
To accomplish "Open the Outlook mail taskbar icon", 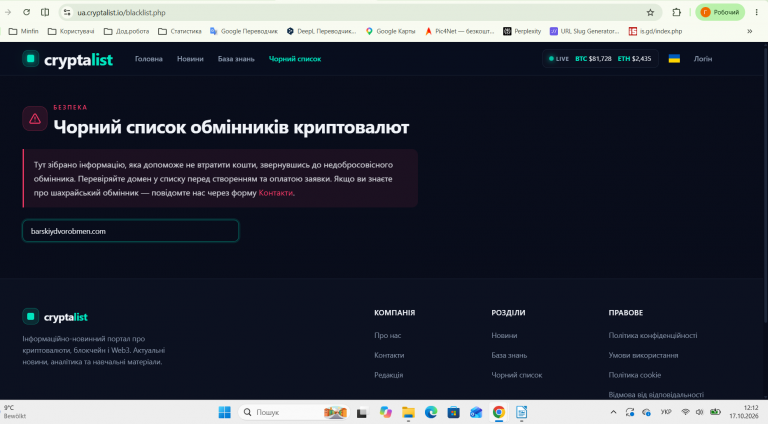I will (x=476, y=412).
